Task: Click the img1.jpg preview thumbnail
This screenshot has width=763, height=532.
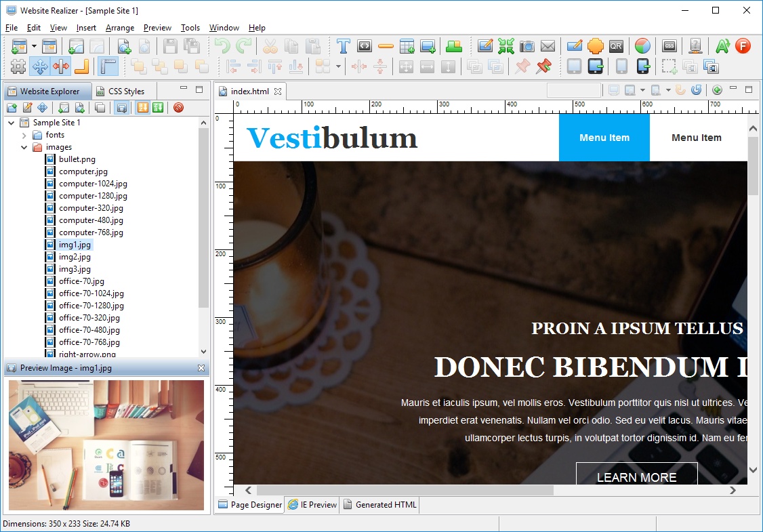Action: click(106, 445)
